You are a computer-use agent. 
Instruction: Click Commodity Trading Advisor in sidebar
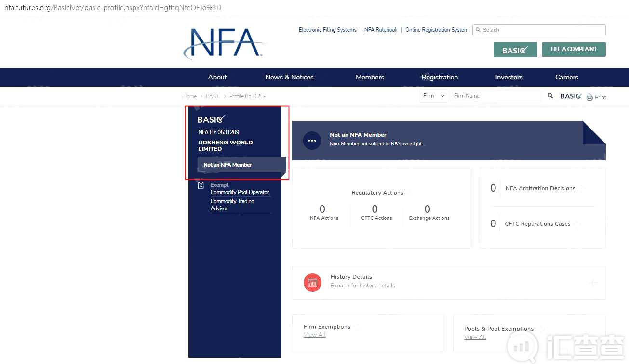232,205
